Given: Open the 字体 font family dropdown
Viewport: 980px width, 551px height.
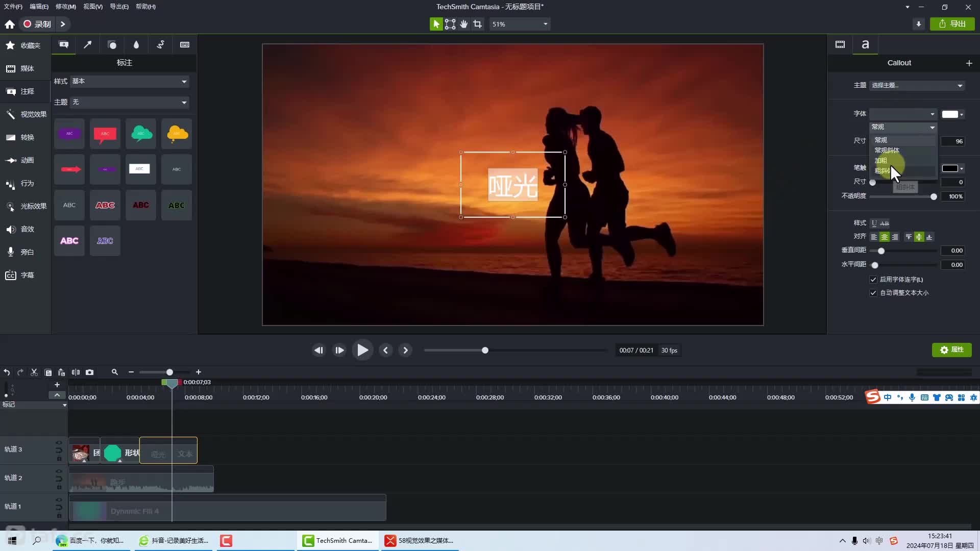Looking at the screenshot, I should 903,114.
